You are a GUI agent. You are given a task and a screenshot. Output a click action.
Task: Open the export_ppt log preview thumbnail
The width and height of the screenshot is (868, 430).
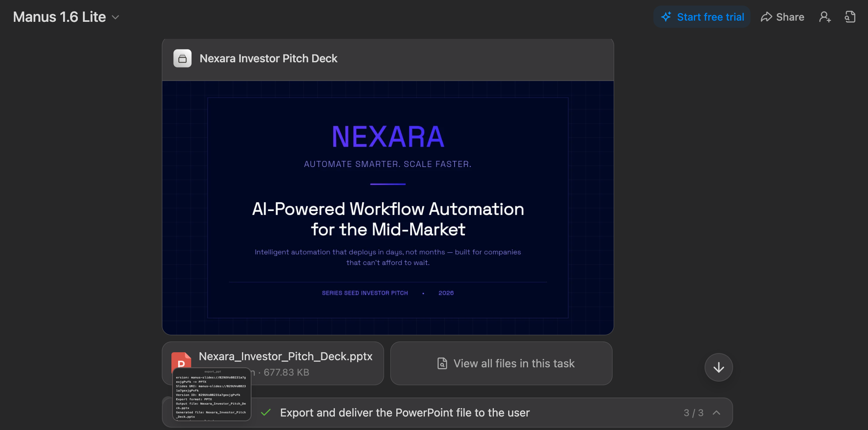point(211,394)
